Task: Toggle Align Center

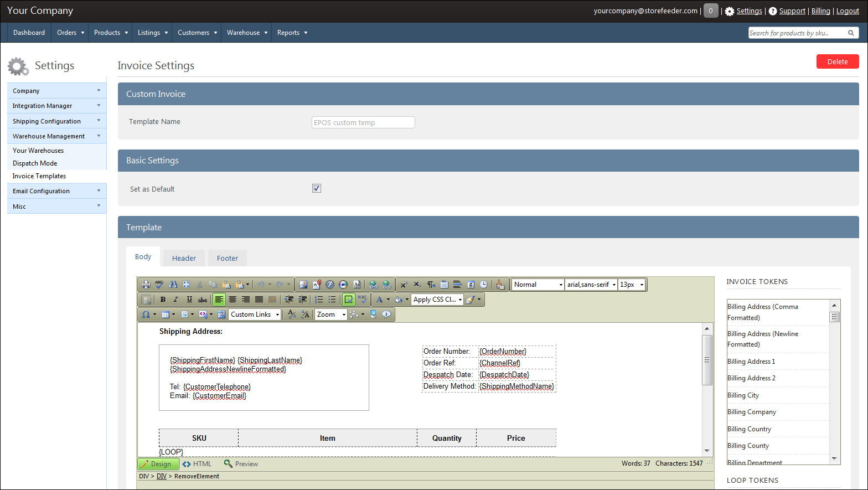Action: pos(232,300)
